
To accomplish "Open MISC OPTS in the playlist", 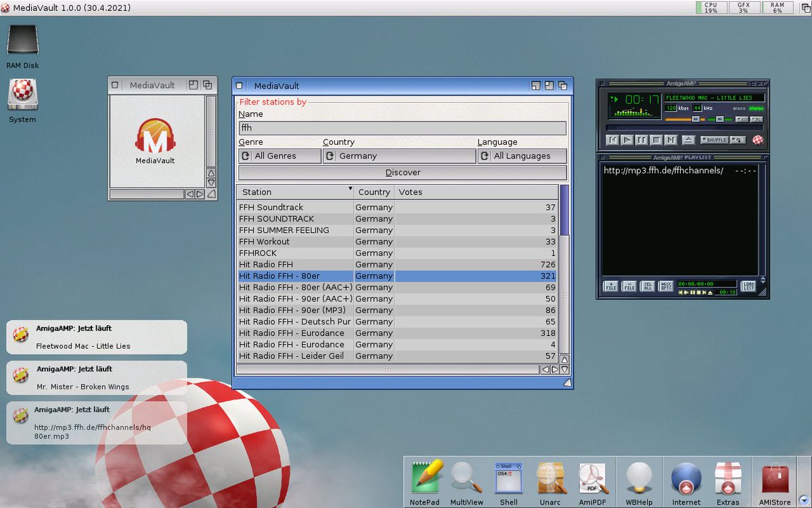I will click(x=666, y=286).
